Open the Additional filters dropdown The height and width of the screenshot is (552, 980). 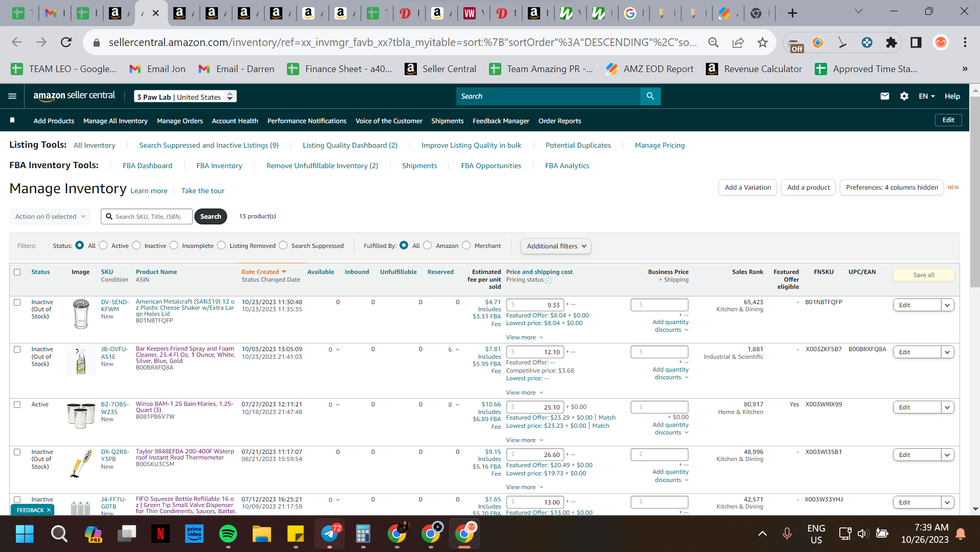point(556,246)
